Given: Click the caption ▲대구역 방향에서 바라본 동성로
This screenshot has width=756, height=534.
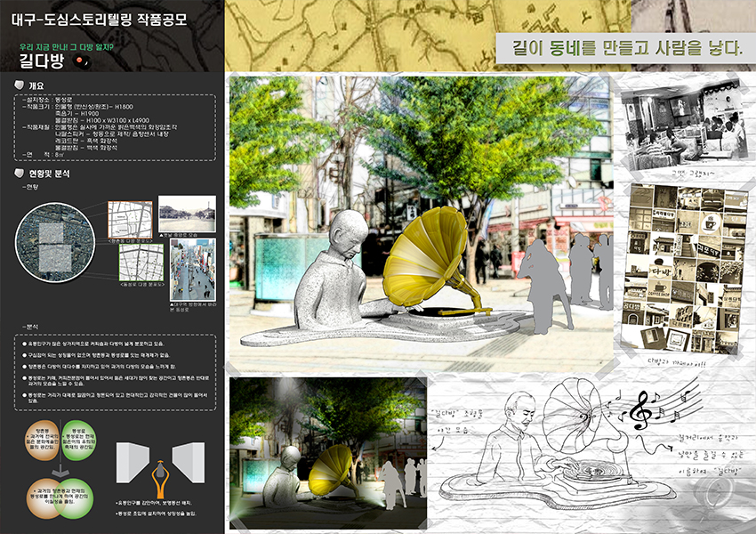Looking at the screenshot, I should pos(193,307).
